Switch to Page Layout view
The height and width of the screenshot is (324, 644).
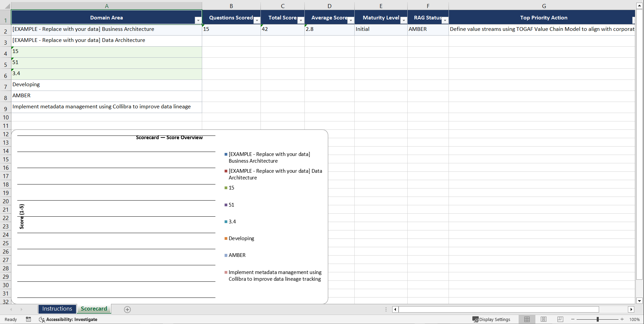(x=543, y=319)
